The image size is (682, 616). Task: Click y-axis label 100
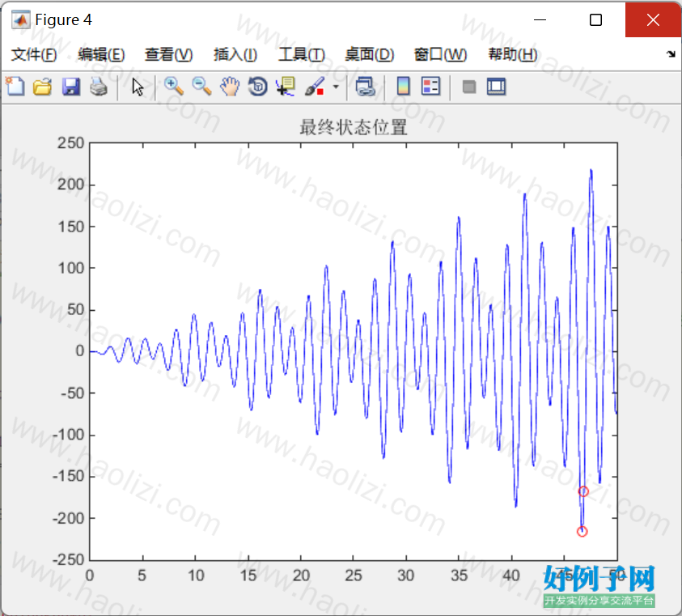(71, 268)
